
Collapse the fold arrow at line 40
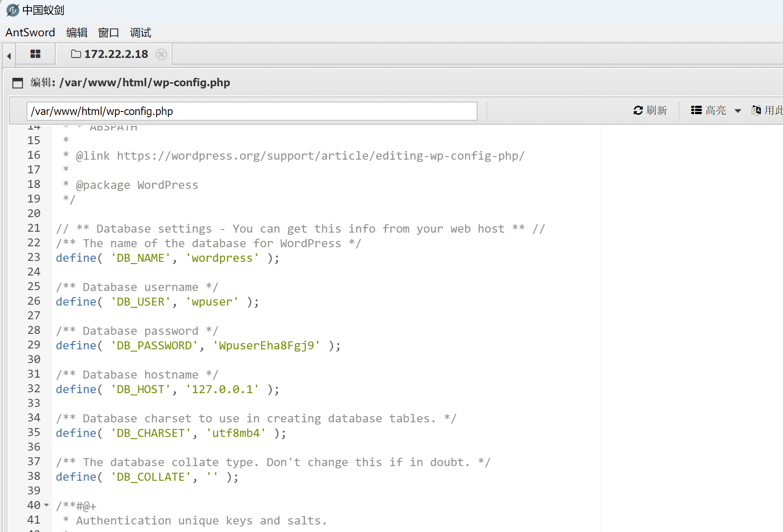click(x=46, y=505)
